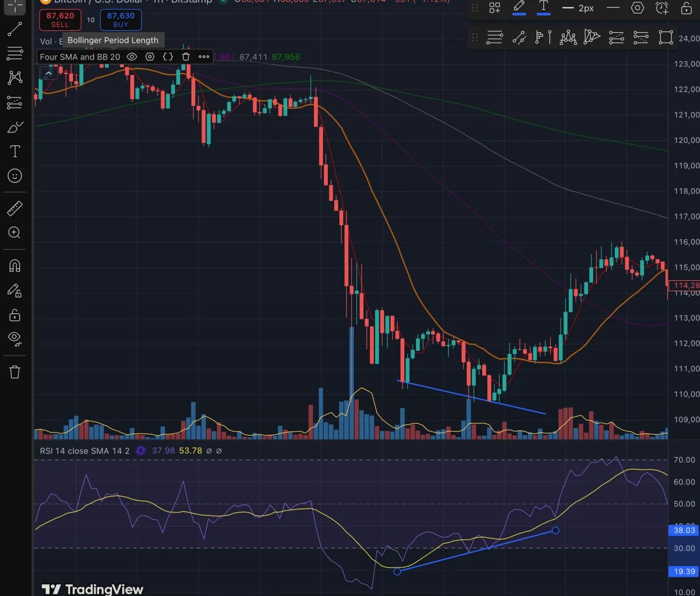
Task: Toggle hide all drawings eye in sidebar
Action: point(15,339)
